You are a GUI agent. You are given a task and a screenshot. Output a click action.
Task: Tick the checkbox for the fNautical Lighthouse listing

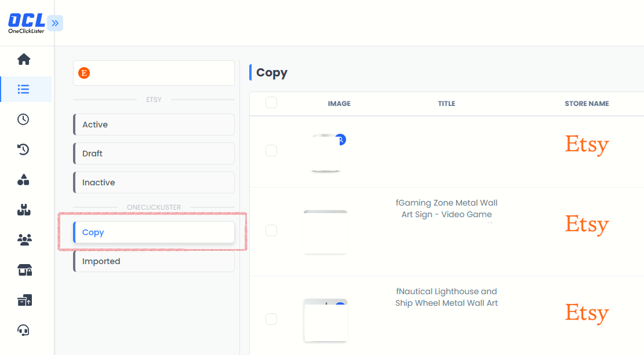click(x=271, y=319)
